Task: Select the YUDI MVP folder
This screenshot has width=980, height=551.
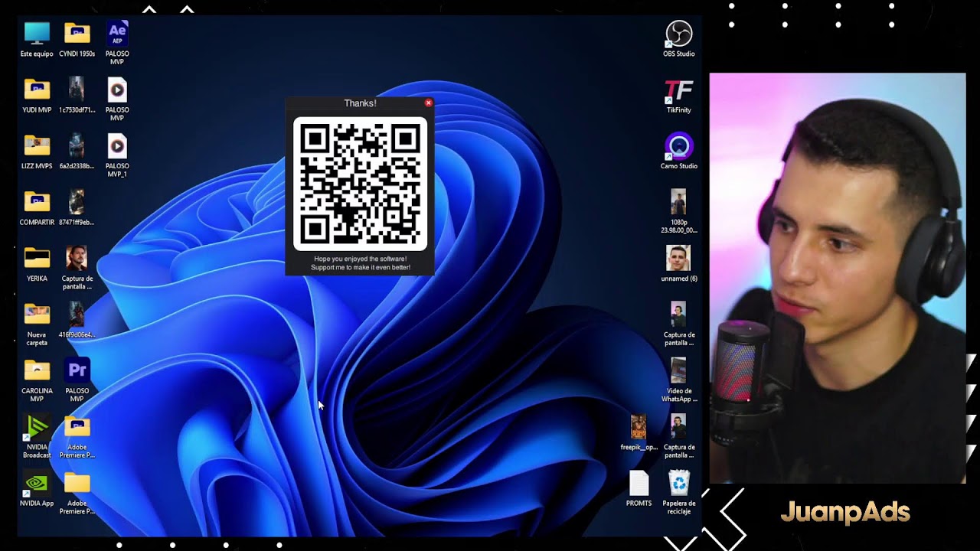Action: coord(37,96)
